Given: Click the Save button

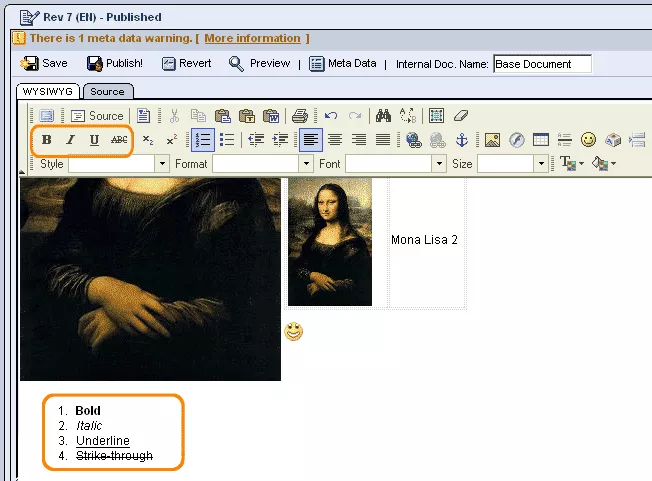Looking at the screenshot, I should tap(44, 63).
